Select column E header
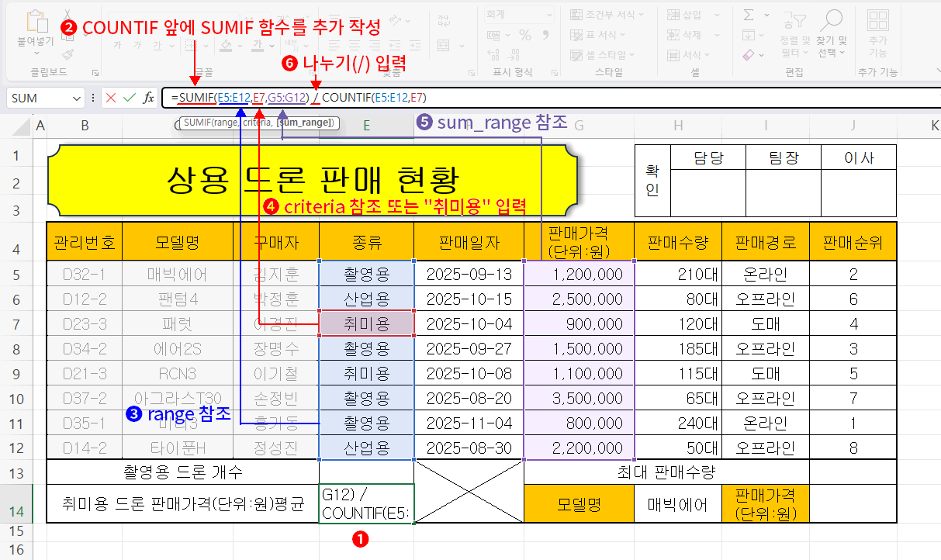Screen dimensions: 941x560 [x=366, y=126]
